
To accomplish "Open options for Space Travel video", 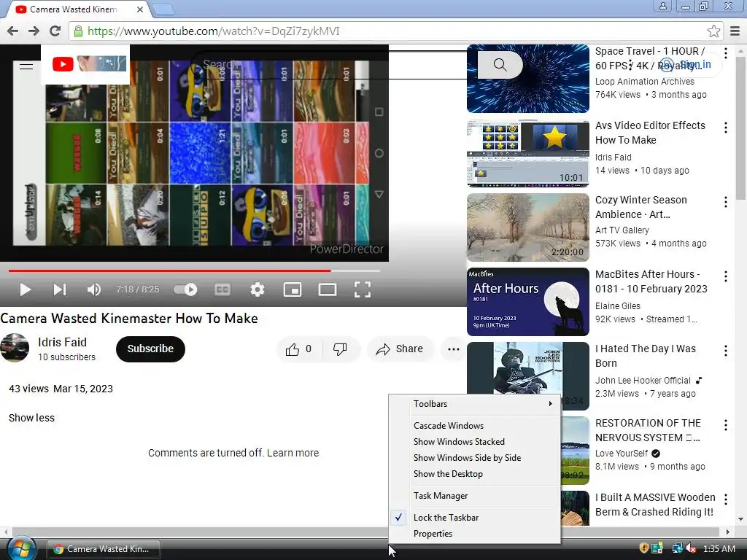I will point(725,52).
